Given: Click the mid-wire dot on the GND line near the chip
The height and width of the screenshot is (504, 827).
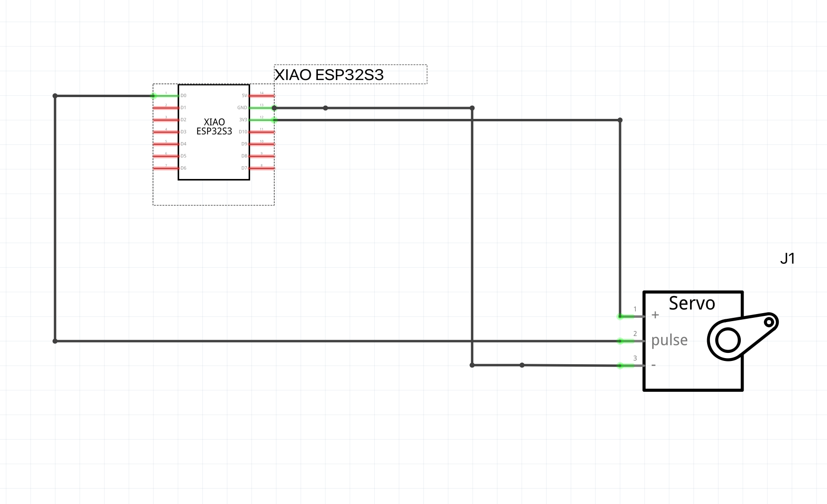Looking at the screenshot, I should coord(325,108).
